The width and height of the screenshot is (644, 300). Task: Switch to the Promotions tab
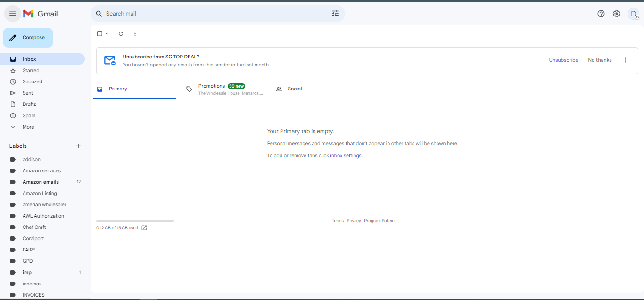click(x=224, y=89)
